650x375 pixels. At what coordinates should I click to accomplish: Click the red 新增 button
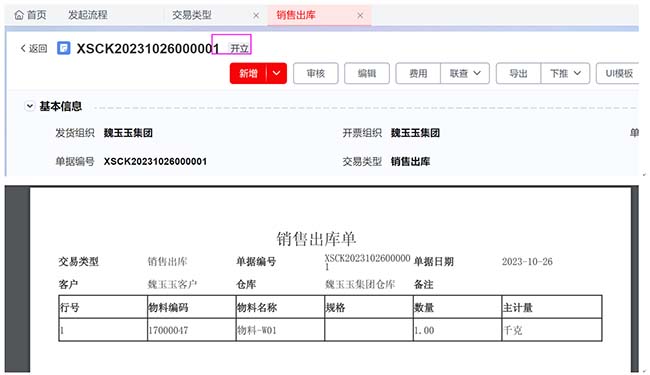(x=248, y=73)
